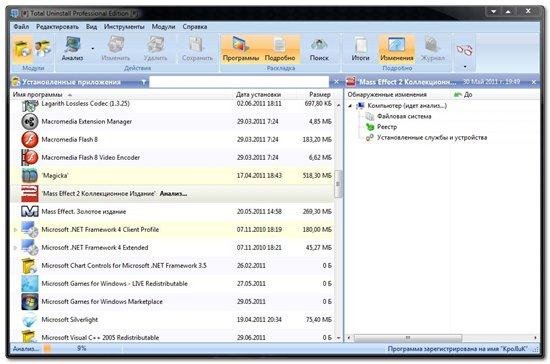Expand Microsoft .NET Framework 4 Client Profile
550x364 pixels.
(15, 230)
